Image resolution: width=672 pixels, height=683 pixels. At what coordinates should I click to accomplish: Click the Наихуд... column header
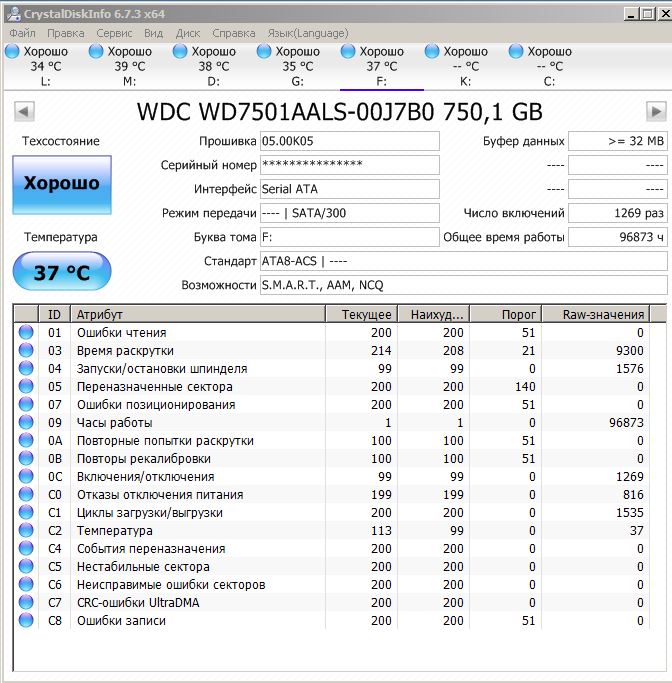click(433, 314)
